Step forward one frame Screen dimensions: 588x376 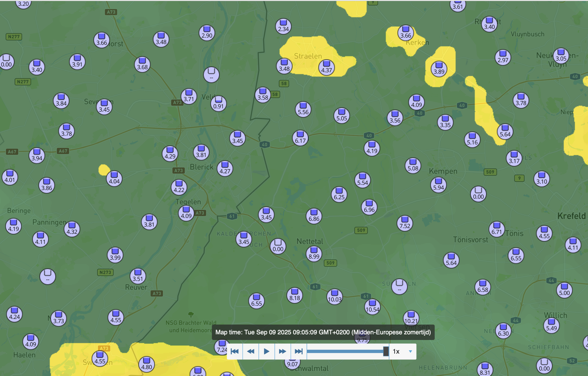[x=282, y=351]
